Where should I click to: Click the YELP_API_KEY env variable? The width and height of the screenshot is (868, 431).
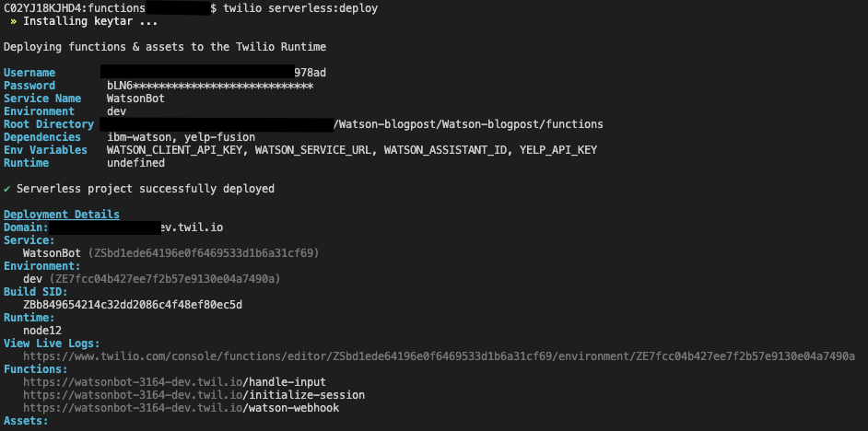click(558, 150)
